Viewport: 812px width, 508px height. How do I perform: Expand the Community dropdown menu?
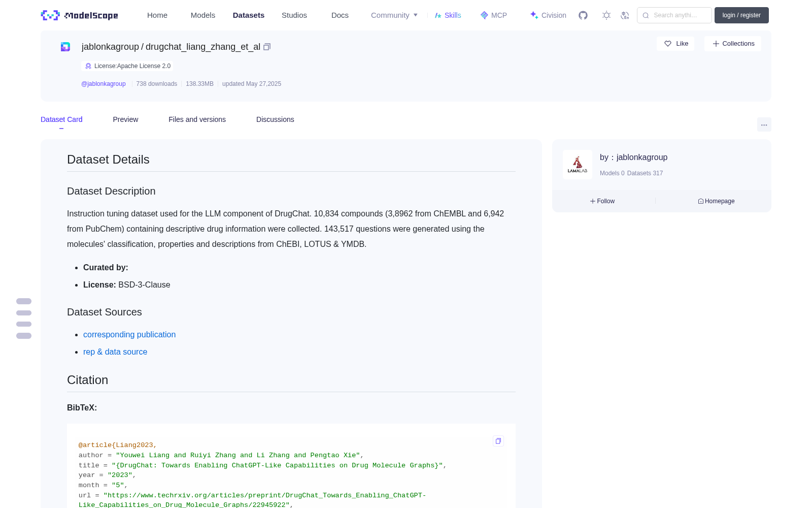[394, 15]
